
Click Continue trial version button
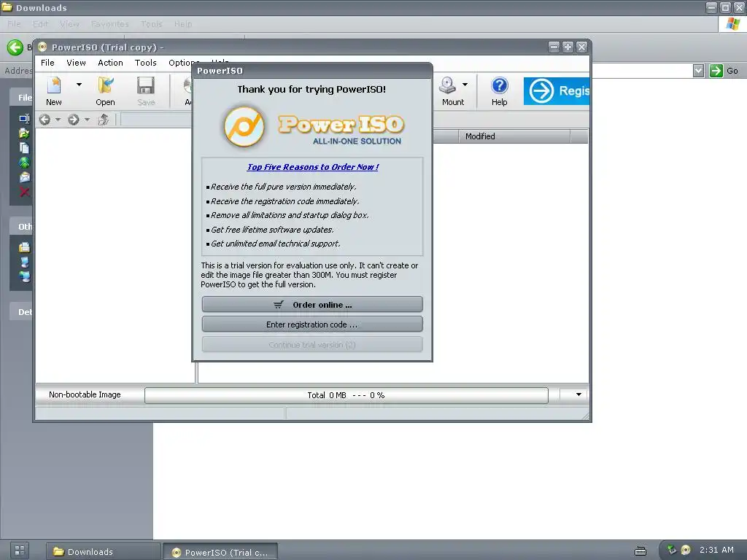pos(312,345)
